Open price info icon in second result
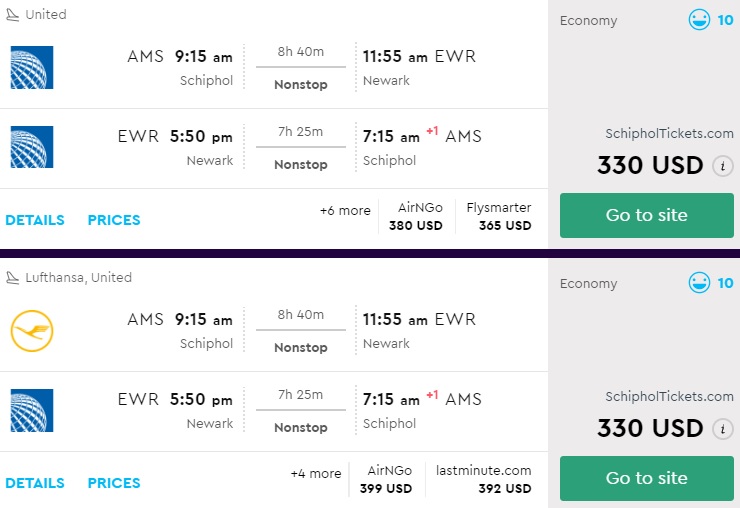740x508 pixels. pos(723,429)
